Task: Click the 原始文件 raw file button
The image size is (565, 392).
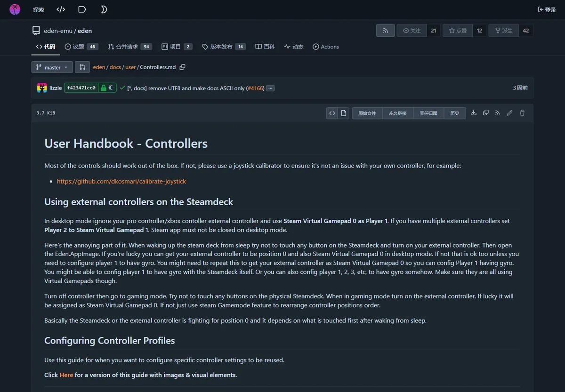Action: 367,113
